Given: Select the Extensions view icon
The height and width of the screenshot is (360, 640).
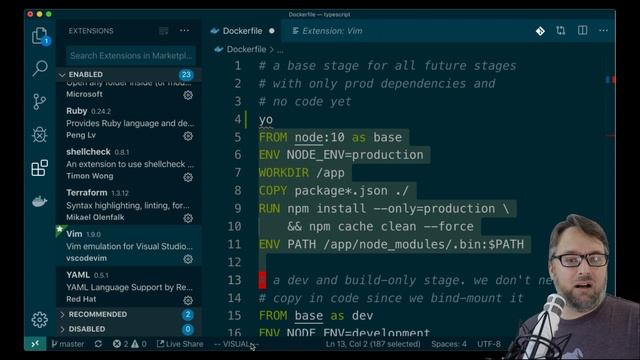Looking at the screenshot, I should (40, 168).
